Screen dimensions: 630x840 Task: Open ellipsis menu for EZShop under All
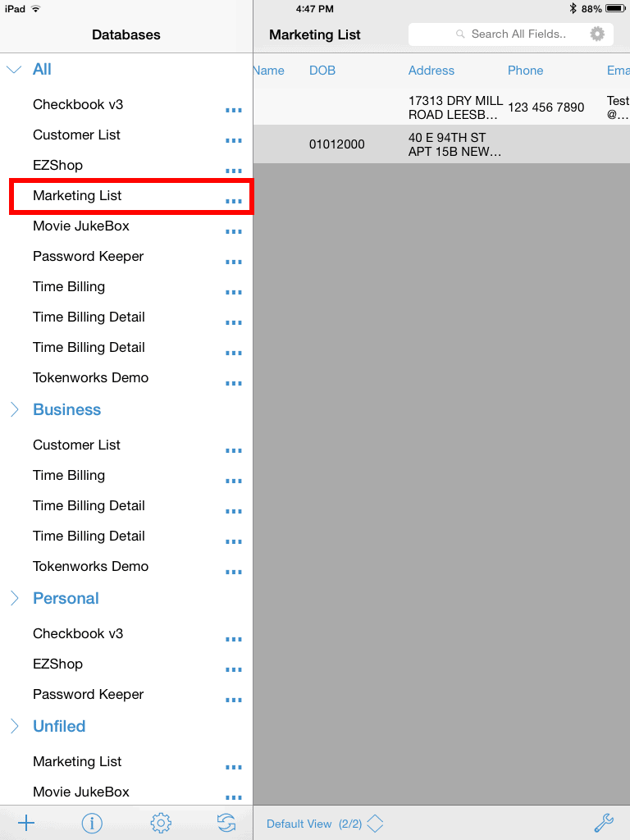[x=234, y=171]
